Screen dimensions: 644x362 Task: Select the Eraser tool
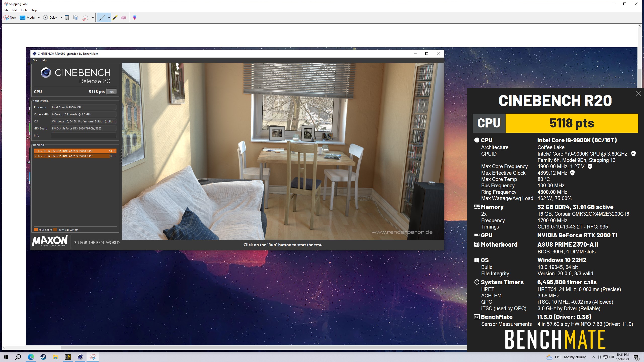[x=124, y=18]
